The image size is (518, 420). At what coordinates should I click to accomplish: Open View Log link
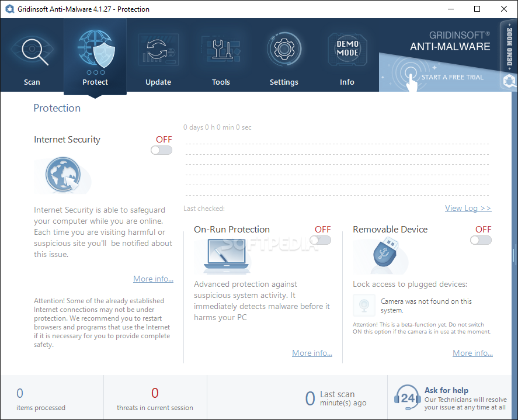(468, 208)
